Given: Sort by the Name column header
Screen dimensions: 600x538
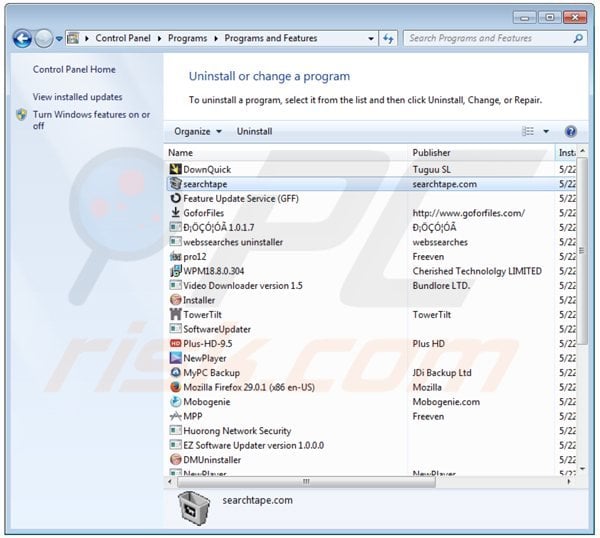Looking at the screenshot, I should (287, 153).
